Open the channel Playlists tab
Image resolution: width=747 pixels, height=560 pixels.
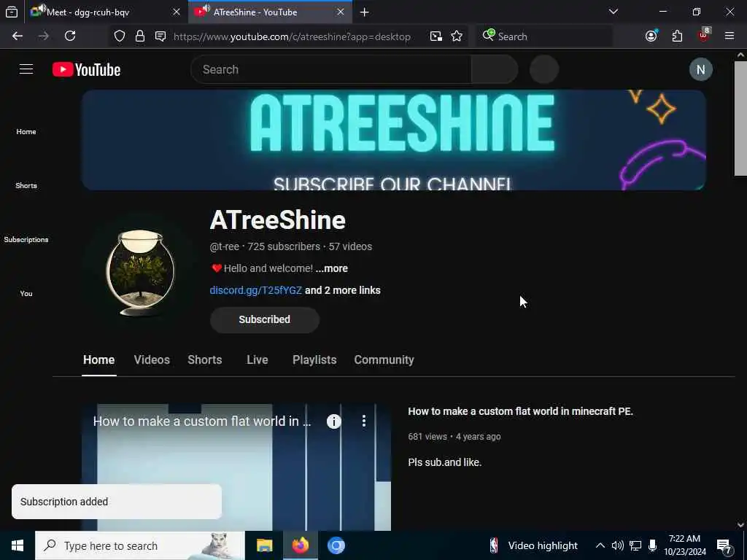coord(314,360)
